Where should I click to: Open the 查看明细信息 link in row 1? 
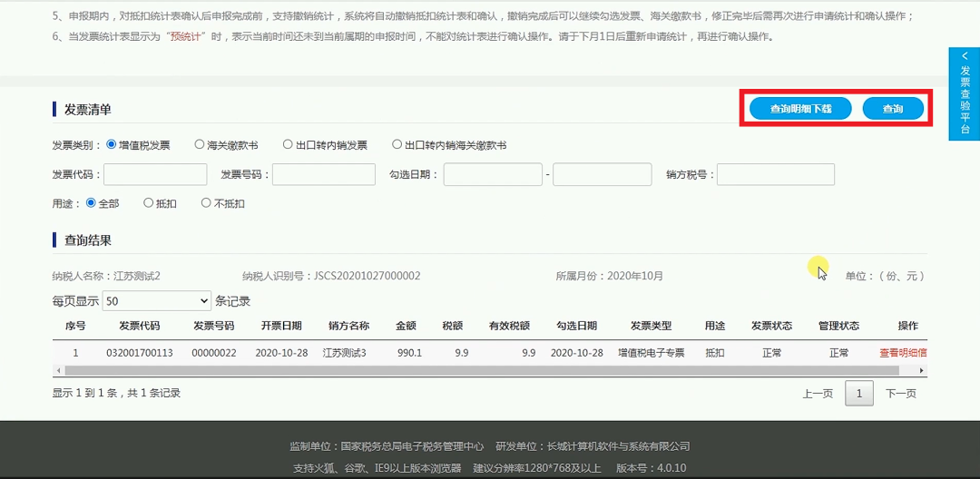903,353
